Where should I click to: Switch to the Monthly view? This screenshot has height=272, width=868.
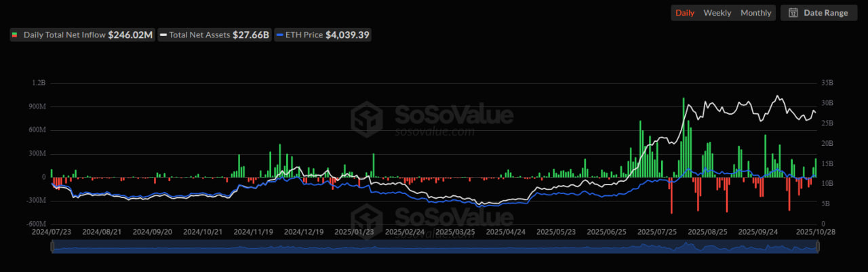755,13
